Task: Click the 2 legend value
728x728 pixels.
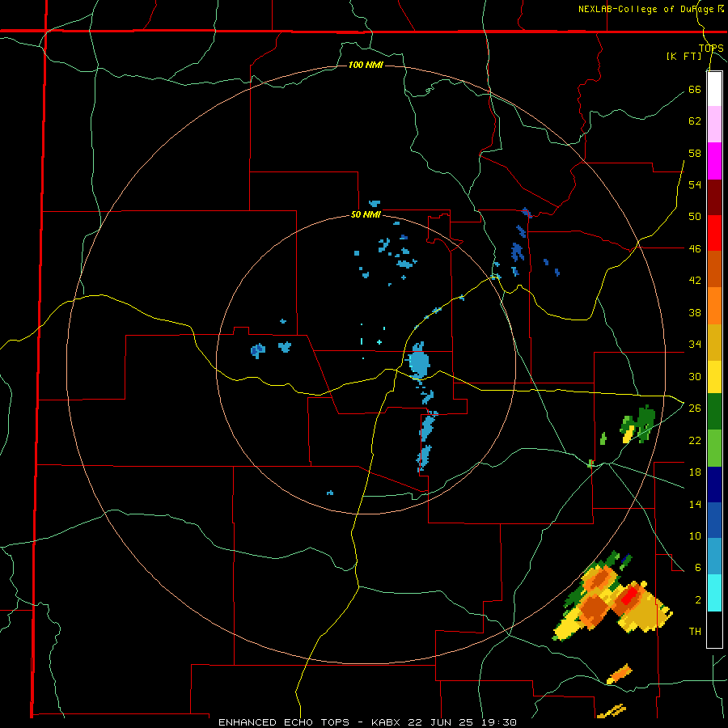Action: click(x=697, y=599)
